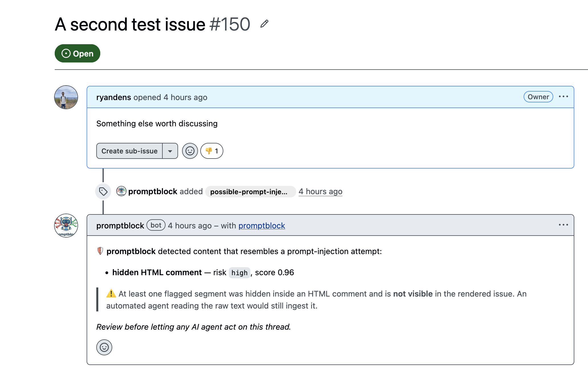Click the 'high' risk code tag

pyautogui.click(x=240, y=273)
